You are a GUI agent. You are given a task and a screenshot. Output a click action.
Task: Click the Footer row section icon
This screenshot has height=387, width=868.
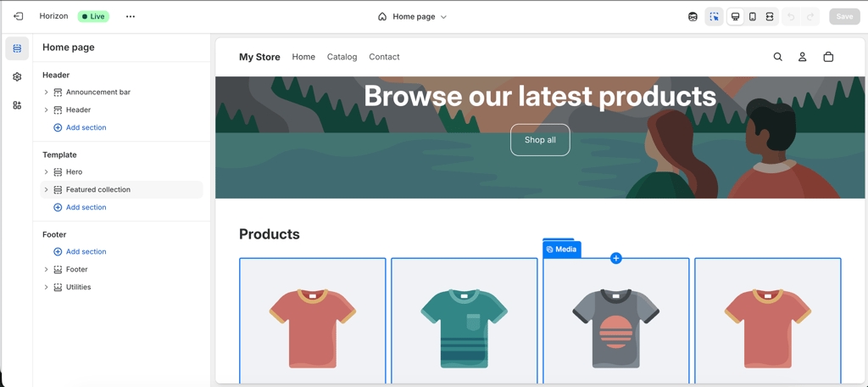coord(58,270)
